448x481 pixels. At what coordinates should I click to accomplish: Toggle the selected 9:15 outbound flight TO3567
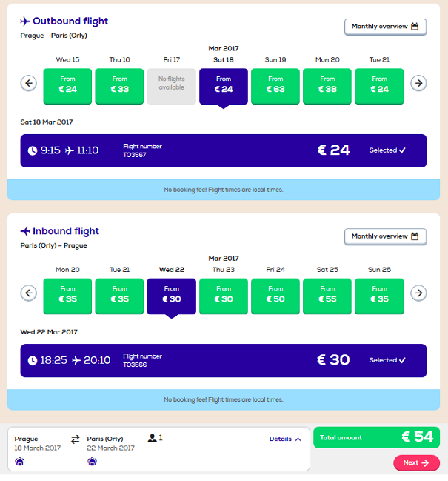coord(224,150)
